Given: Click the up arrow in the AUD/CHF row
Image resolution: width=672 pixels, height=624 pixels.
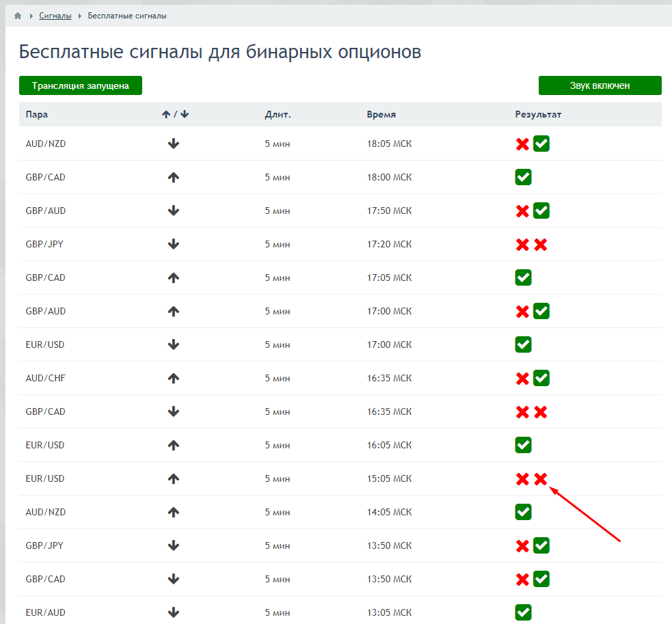Looking at the screenshot, I should tap(173, 378).
